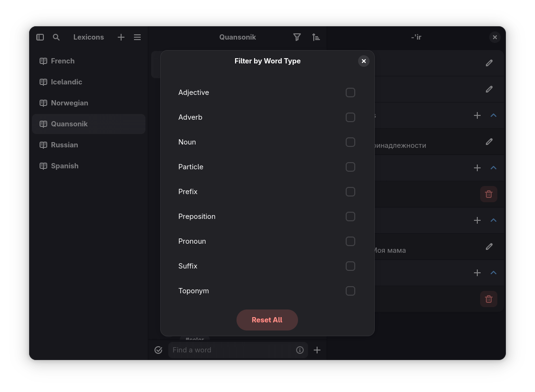Viewport: 535px width, 392px height.
Task: Add a new lexicon with plus icon
Action: pos(121,37)
